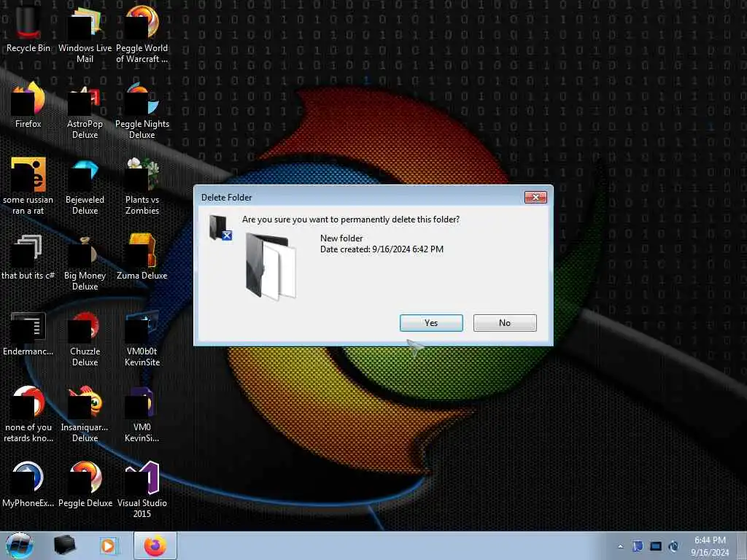Viewport: 747px width, 560px height.
Task: Switch to Firefox in the taskbar
Action: pos(155,545)
